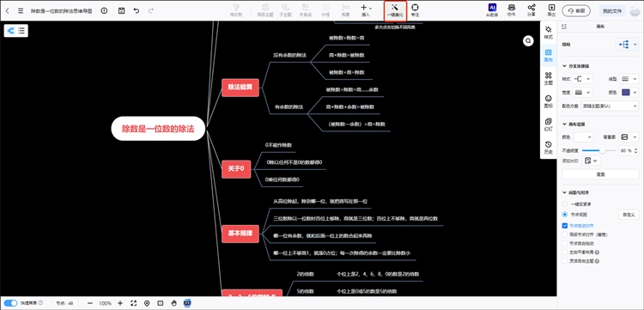This screenshot has height=310, width=644.
Task: Open 我的文件 (My Files)
Action: click(x=612, y=10)
